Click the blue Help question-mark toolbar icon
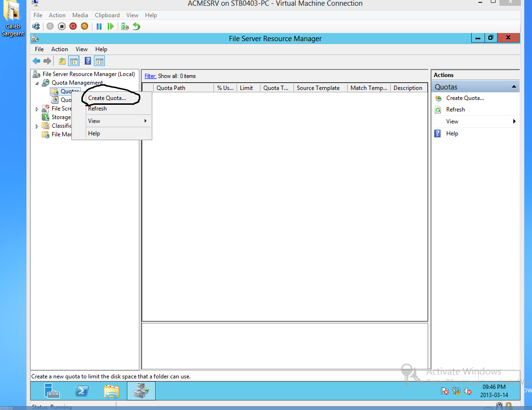The width and height of the screenshot is (532, 410). click(x=88, y=61)
